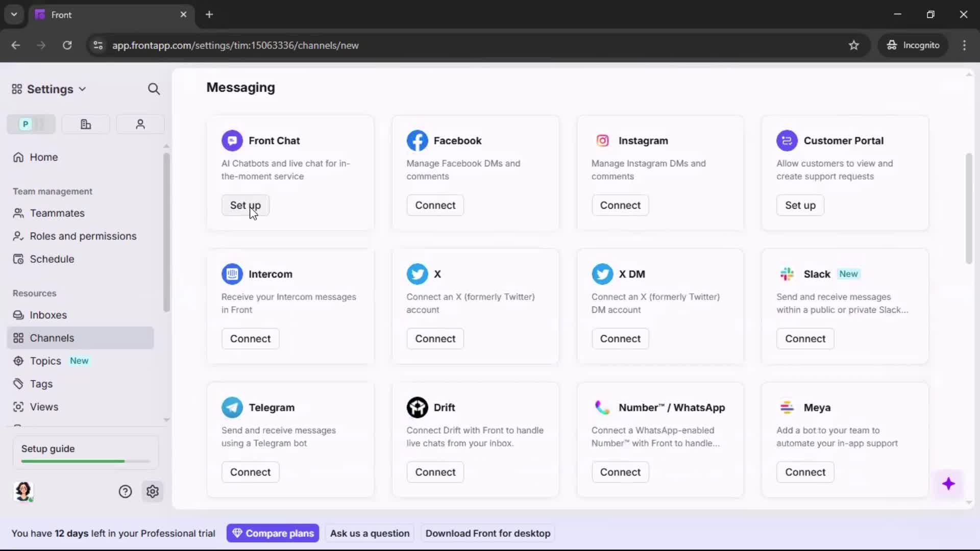Open the company settings building icon tab
Viewport: 980px width, 551px height.
tap(86, 124)
